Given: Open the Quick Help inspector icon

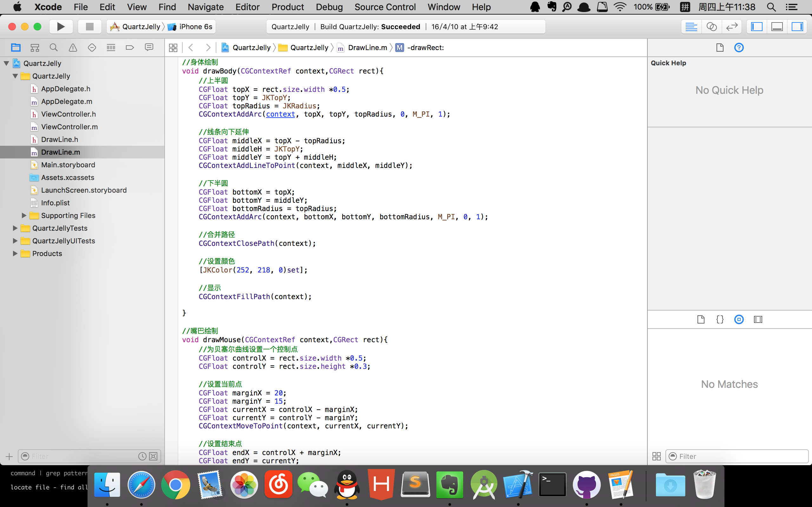Looking at the screenshot, I should pyautogui.click(x=739, y=48).
